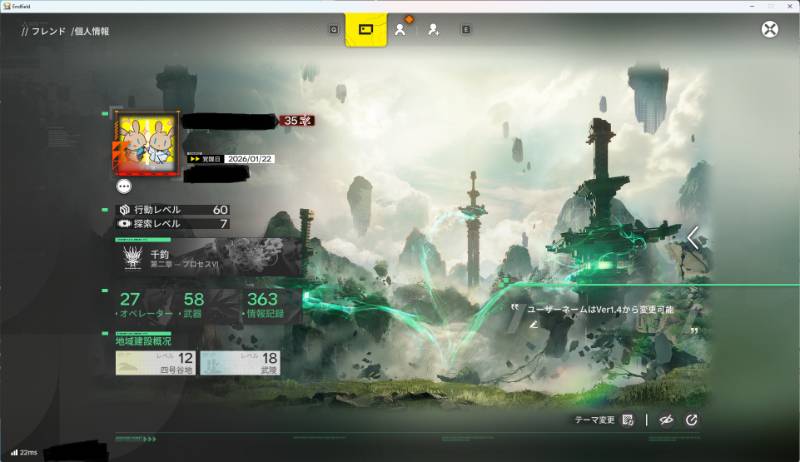The image size is (800, 462).
Task: Select the 武陵 level 18 region card
Action: click(240, 363)
